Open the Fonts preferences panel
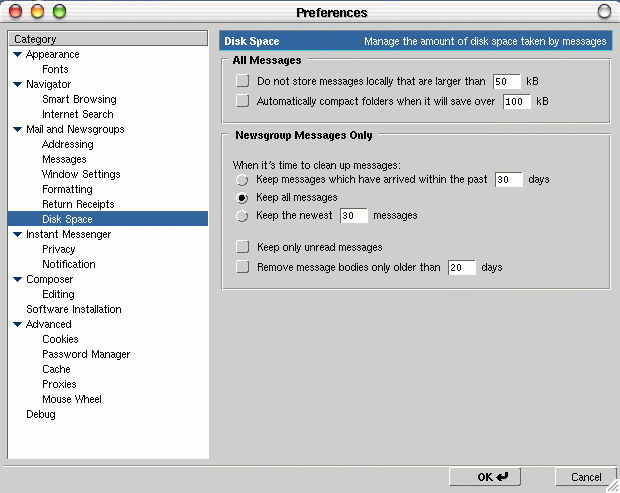This screenshot has width=620, height=493. coord(55,69)
